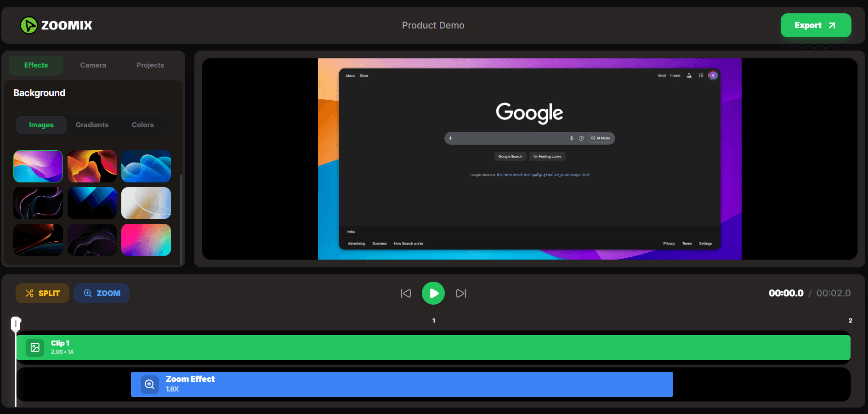Click How Search works footer link
Image resolution: width=868 pixels, height=414 pixels.
point(408,244)
